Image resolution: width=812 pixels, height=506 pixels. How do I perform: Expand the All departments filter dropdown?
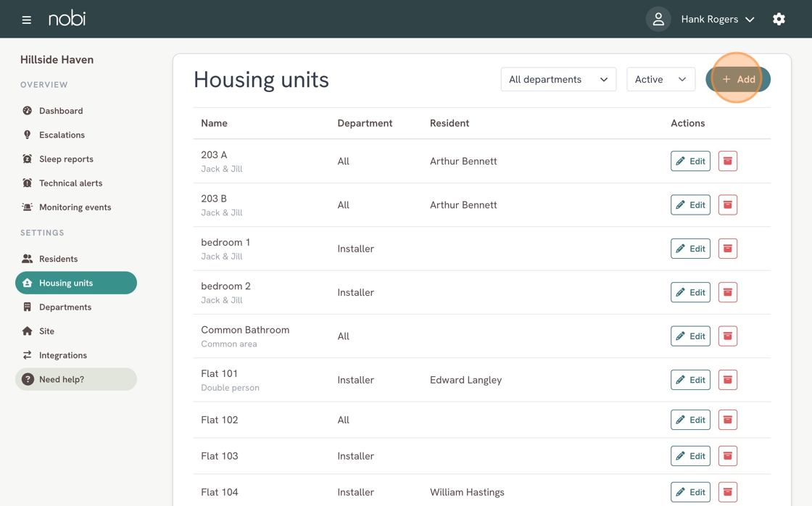(x=558, y=79)
